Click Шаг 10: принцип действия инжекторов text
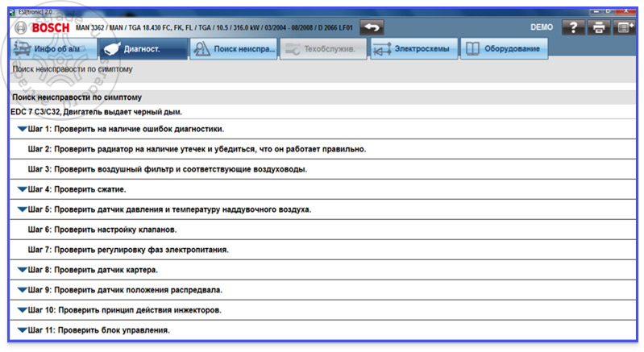The image size is (644, 352). pyautogui.click(x=125, y=310)
